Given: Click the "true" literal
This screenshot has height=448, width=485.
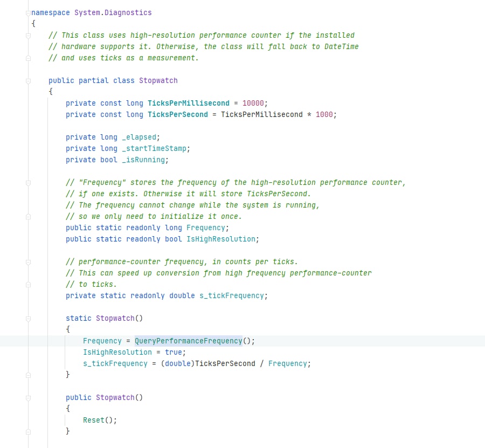Looking at the screenshot, I should 174,352.
